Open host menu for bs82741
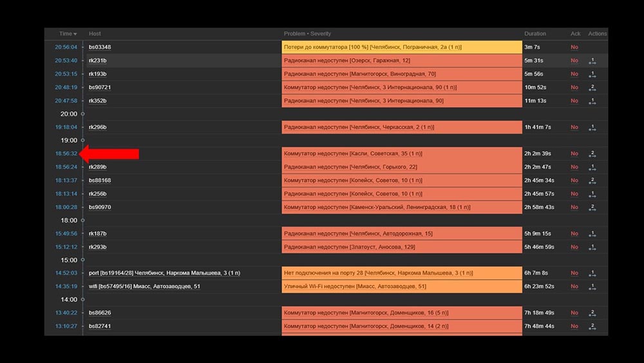This screenshot has width=644, height=363. coord(100,326)
